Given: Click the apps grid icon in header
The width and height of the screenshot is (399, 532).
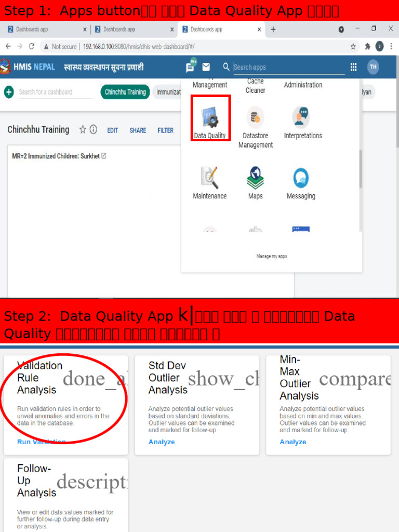Looking at the screenshot, I should pyautogui.click(x=353, y=67).
